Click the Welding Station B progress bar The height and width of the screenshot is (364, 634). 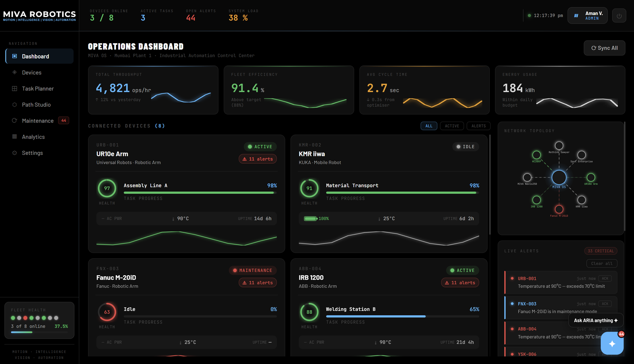click(x=402, y=316)
